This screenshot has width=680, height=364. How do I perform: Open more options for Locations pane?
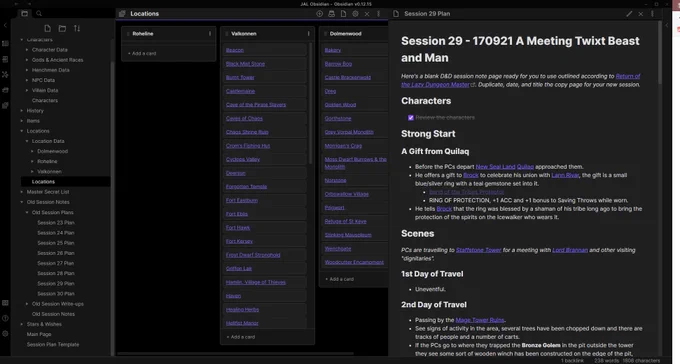click(379, 14)
